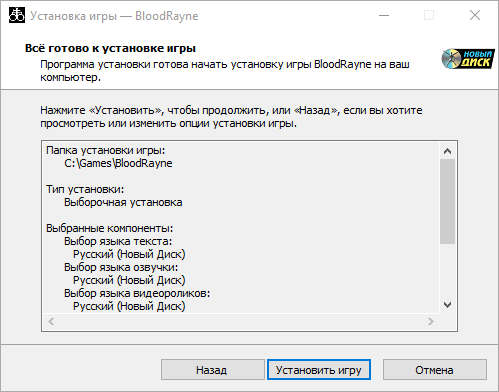Click Русский (Новый Диск) under text language

(x=129, y=254)
